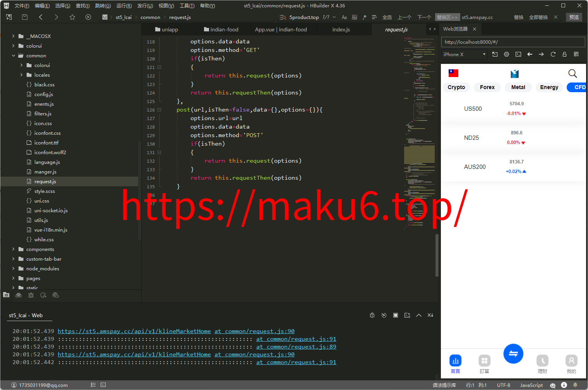Tap the blue center exchange button

(513, 354)
